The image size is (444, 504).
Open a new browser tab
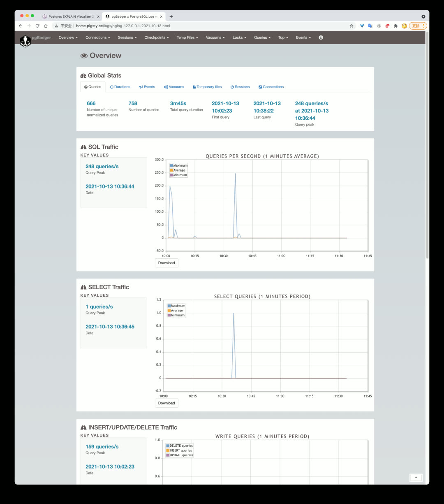[x=171, y=16]
